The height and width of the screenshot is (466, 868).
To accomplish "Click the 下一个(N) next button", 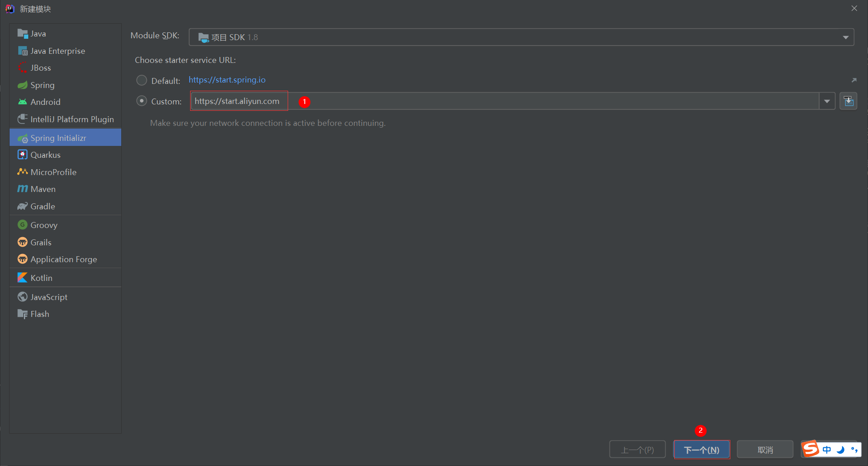I will tap(702, 450).
